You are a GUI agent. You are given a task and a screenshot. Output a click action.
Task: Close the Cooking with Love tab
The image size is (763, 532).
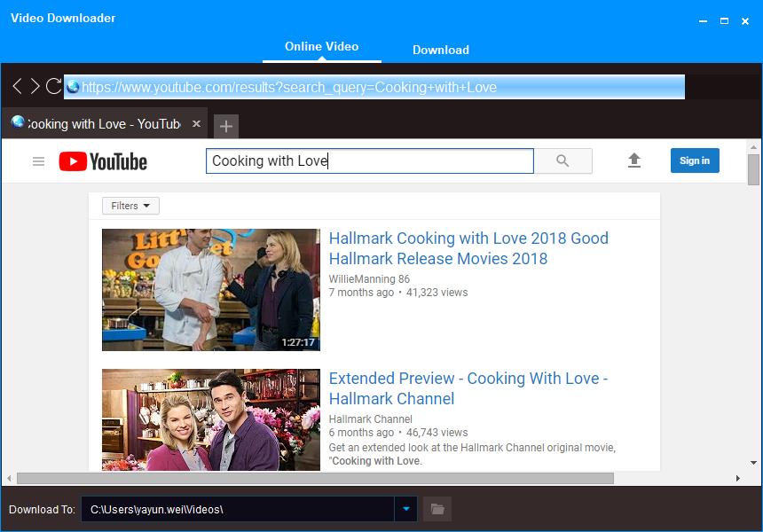click(x=197, y=123)
